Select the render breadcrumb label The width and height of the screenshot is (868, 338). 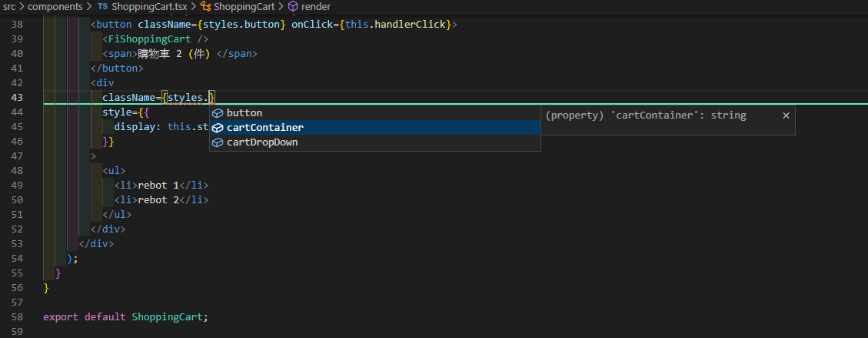coord(315,6)
